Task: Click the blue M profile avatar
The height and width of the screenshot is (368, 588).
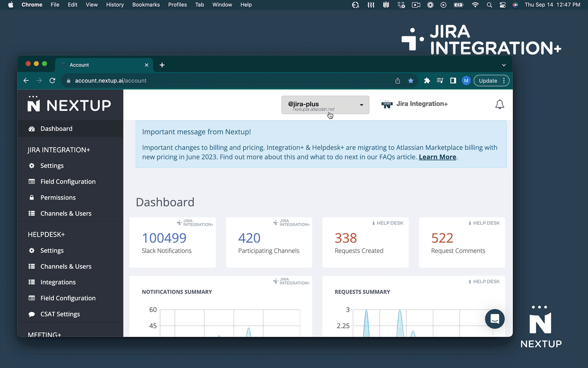Action: coord(466,81)
